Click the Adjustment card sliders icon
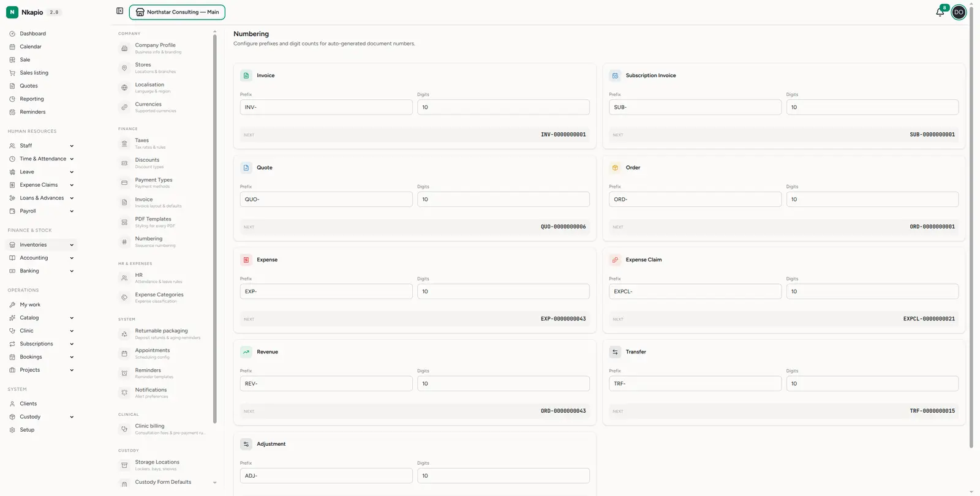 click(246, 444)
